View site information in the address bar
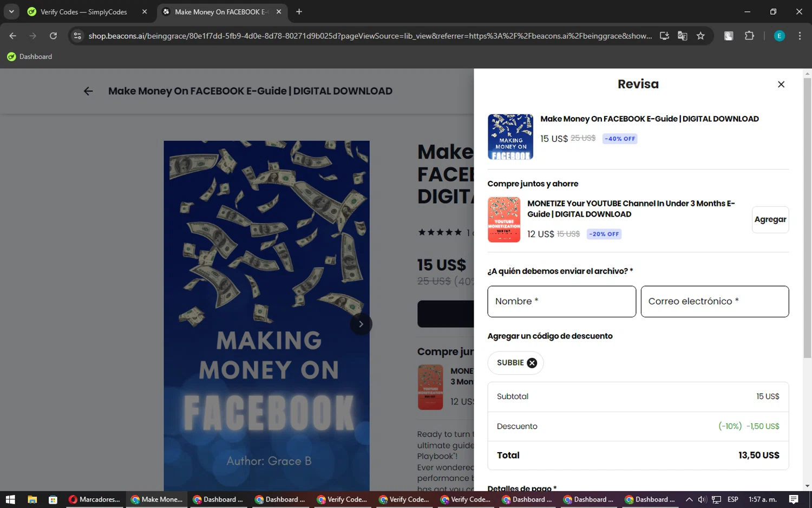This screenshot has height=508, width=812. [77, 36]
